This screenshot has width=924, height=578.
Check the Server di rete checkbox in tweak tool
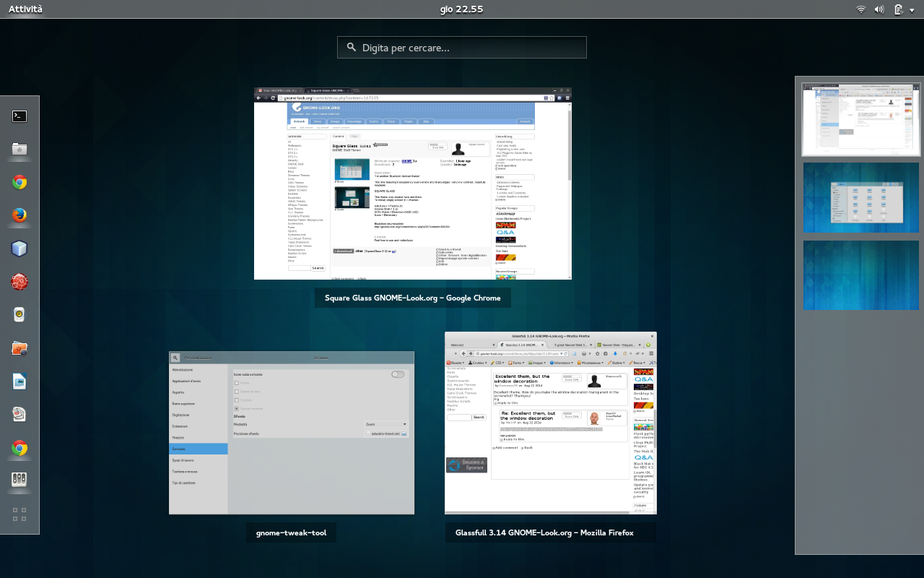237,391
